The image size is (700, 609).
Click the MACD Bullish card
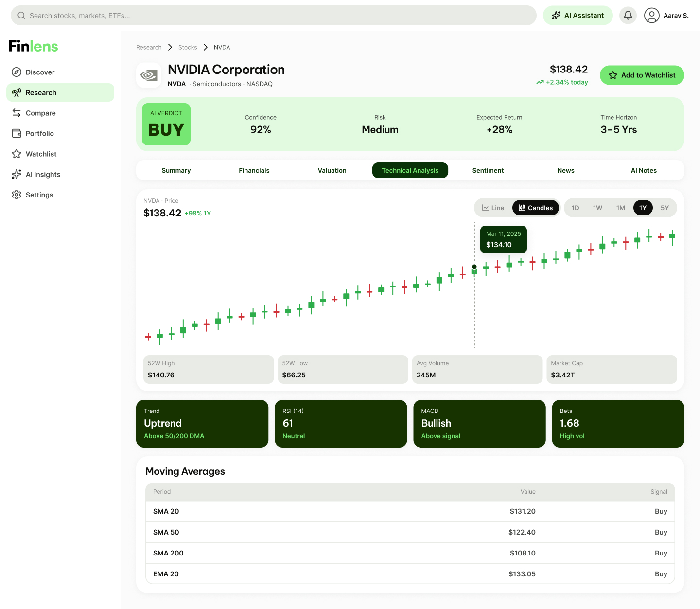click(x=479, y=424)
